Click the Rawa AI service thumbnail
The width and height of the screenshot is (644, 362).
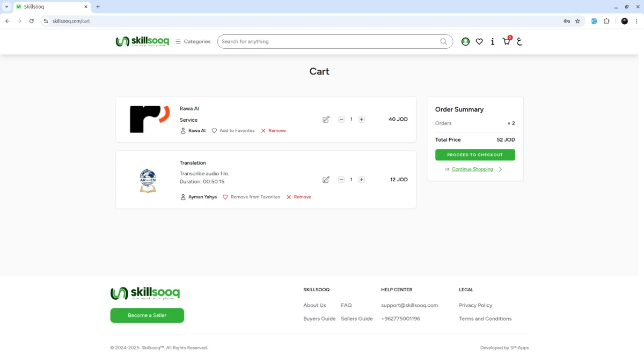pyautogui.click(x=150, y=119)
